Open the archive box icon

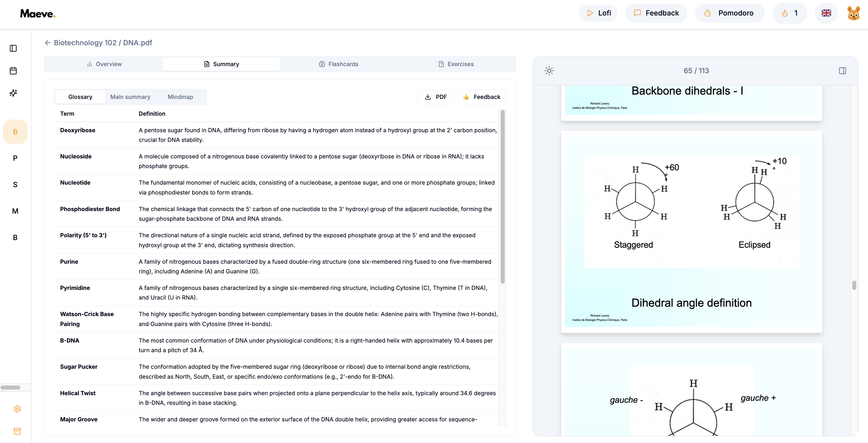click(17, 431)
